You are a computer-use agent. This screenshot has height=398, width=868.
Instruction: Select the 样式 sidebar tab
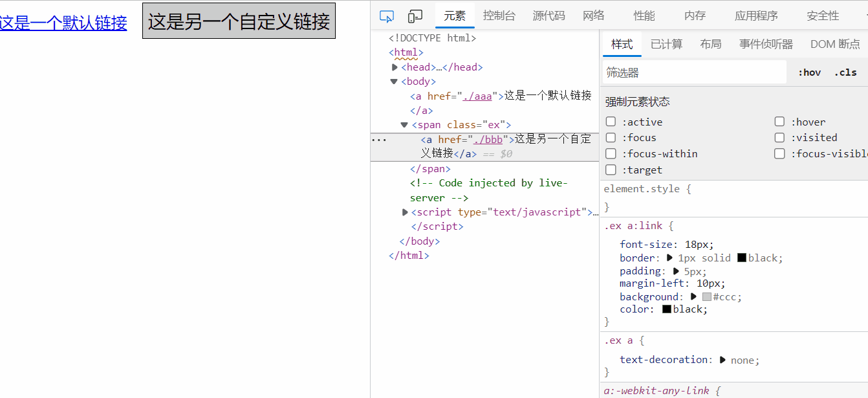pyautogui.click(x=622, y=44)
